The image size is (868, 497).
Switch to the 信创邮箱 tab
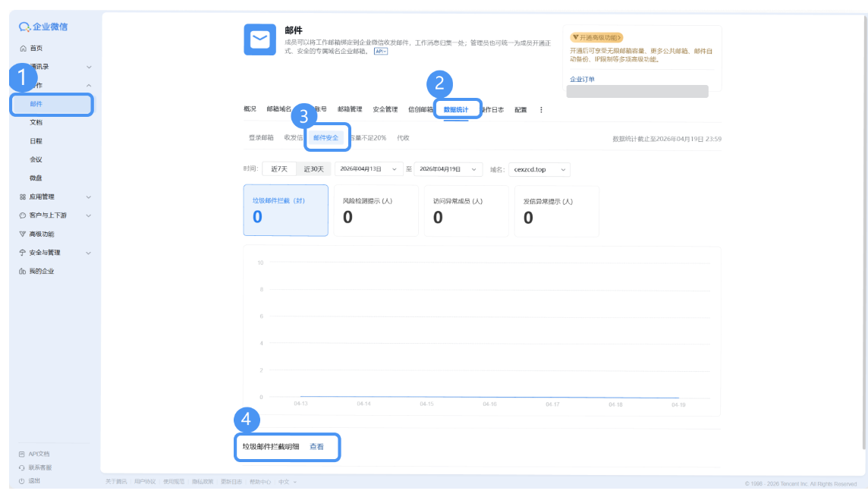click(420, 109)
